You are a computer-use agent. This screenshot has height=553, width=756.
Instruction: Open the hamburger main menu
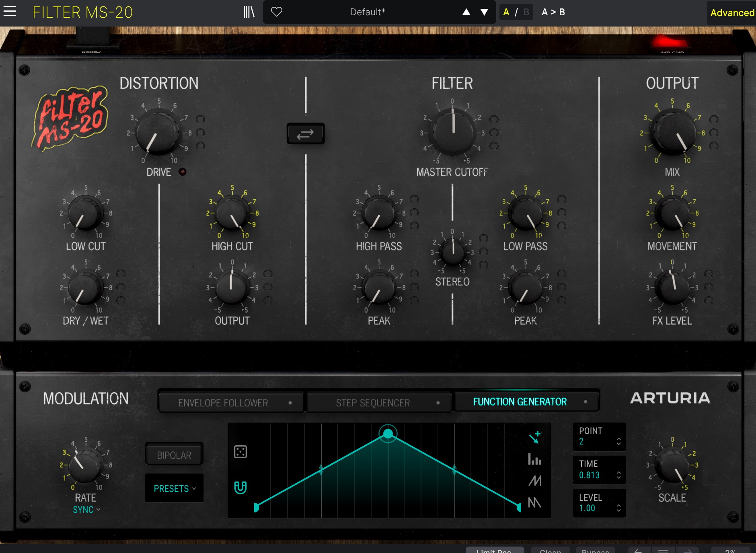(x=10, y=12)
